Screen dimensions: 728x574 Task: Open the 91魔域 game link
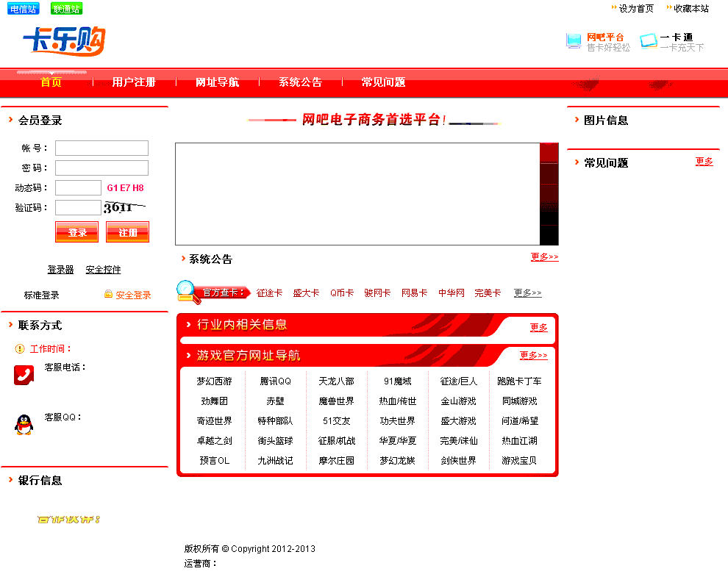397,381
